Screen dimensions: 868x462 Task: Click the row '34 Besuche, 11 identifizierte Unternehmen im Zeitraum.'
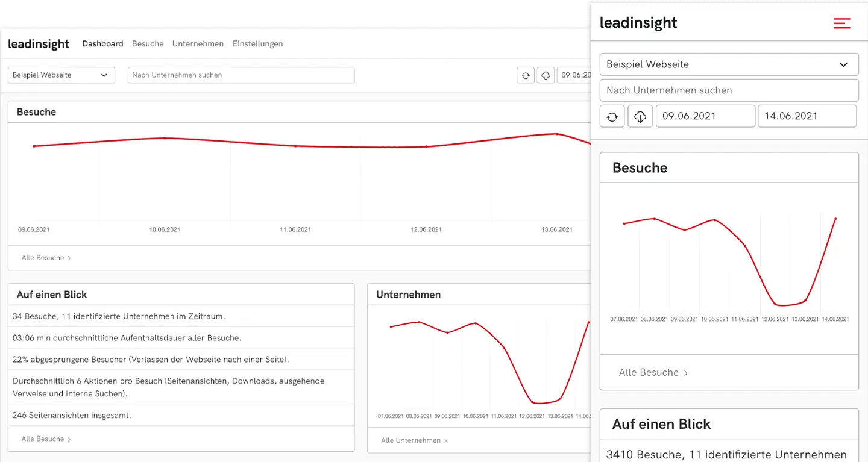click(181, 316)
